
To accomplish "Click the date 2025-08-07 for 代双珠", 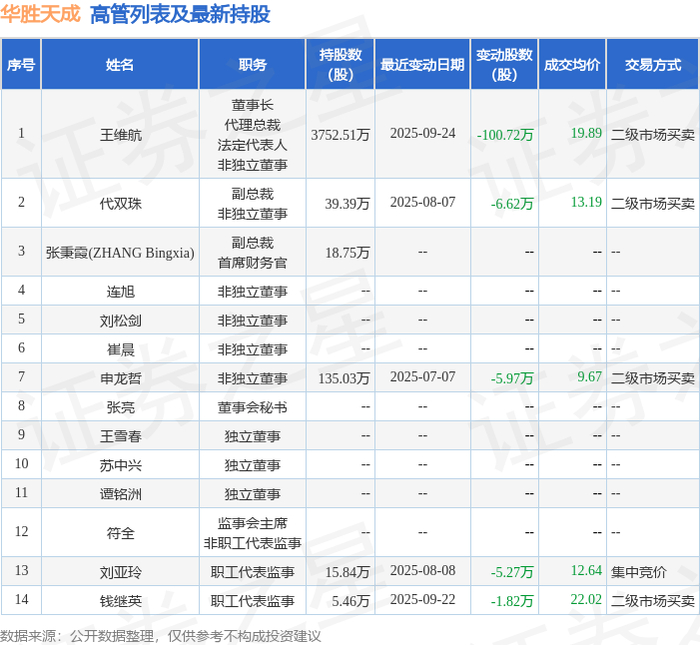I will [x=423, y=202].
